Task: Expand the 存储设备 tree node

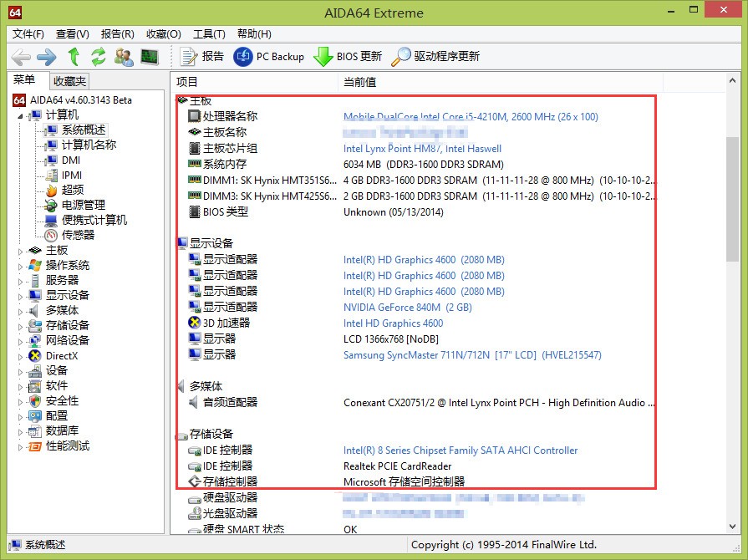Action: pyautogui.click(x=21, y=326)
